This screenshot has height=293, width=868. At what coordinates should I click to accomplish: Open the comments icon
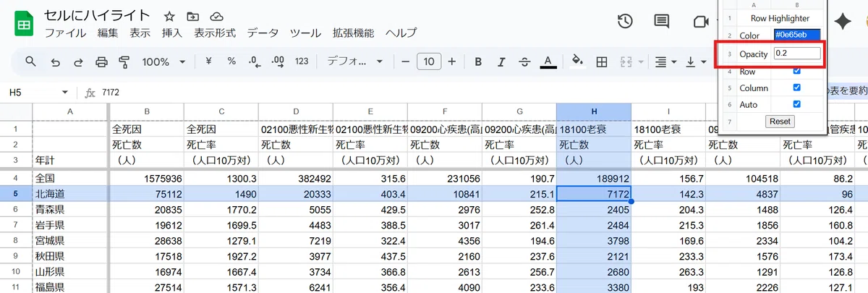click(x=661, y=21)
